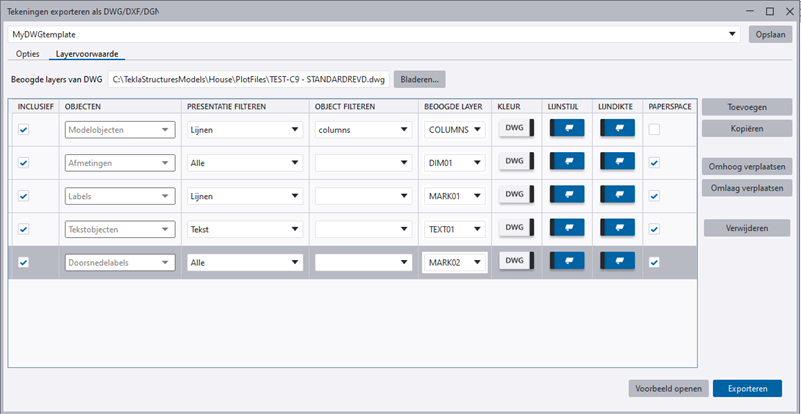Image resolution: width=801 pixels, height=414 pixels.
Task: Click the Lijndikte icon in the Afmetingen row
Action: click(x=617, y=161)
